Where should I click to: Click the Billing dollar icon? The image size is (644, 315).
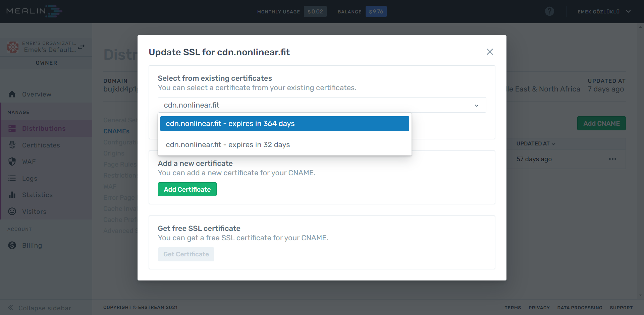(12, 245)
